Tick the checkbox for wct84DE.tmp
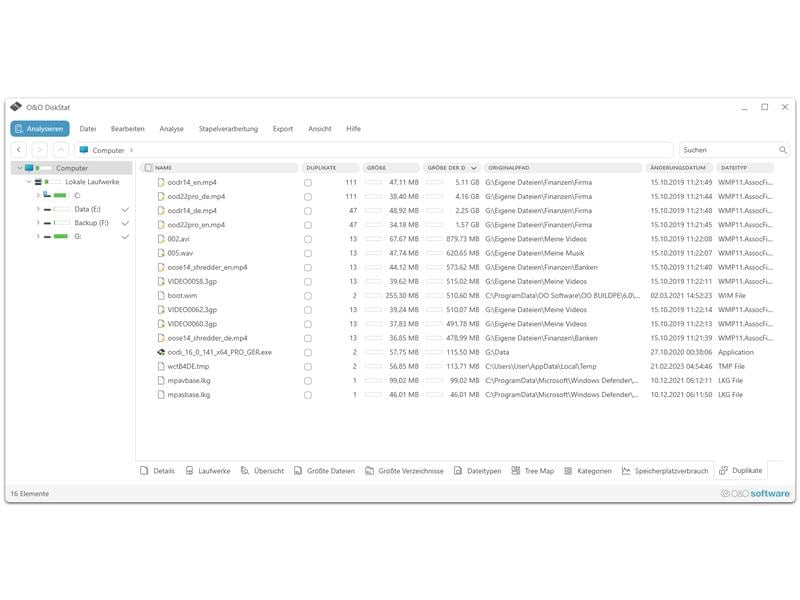 [x=308, y=367]
